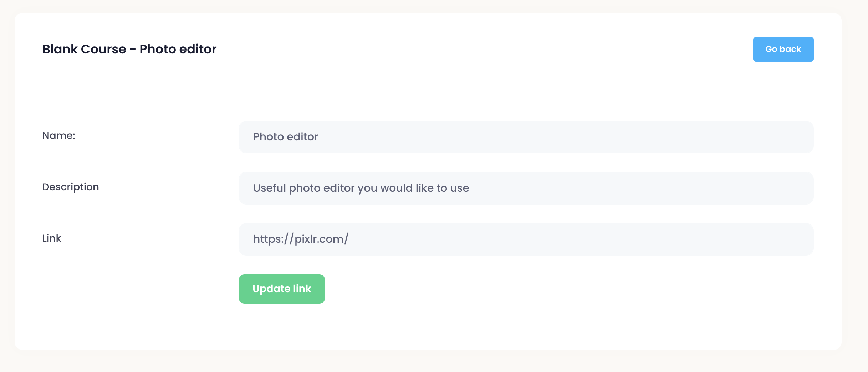This screenshot has width=868, height=372.
Task: Click the word "back" on the blue button
Action: pyautogui.click(x=790, y=49)
